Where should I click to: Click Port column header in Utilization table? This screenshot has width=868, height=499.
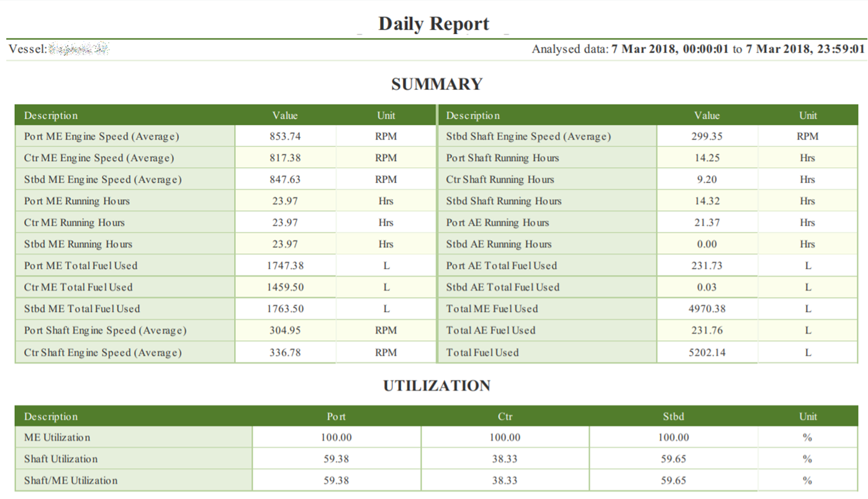point(336,416)
